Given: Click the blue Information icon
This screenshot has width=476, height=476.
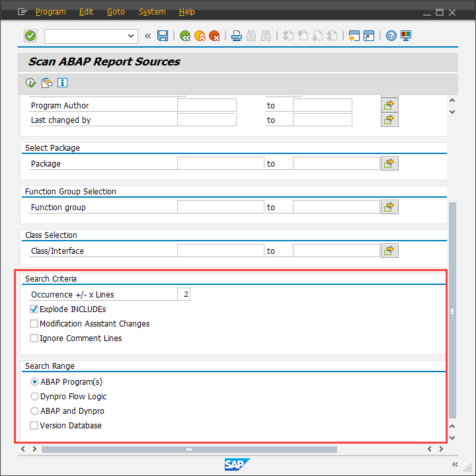Looking at the screenshot, I should coord(63,83).
